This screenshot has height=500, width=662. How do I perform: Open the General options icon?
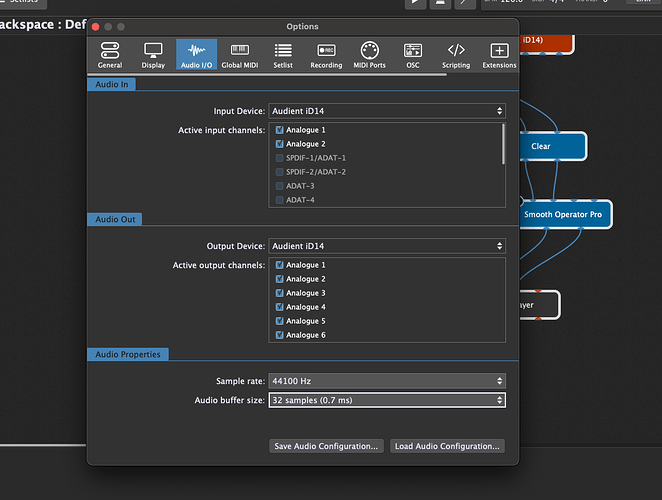110,56
